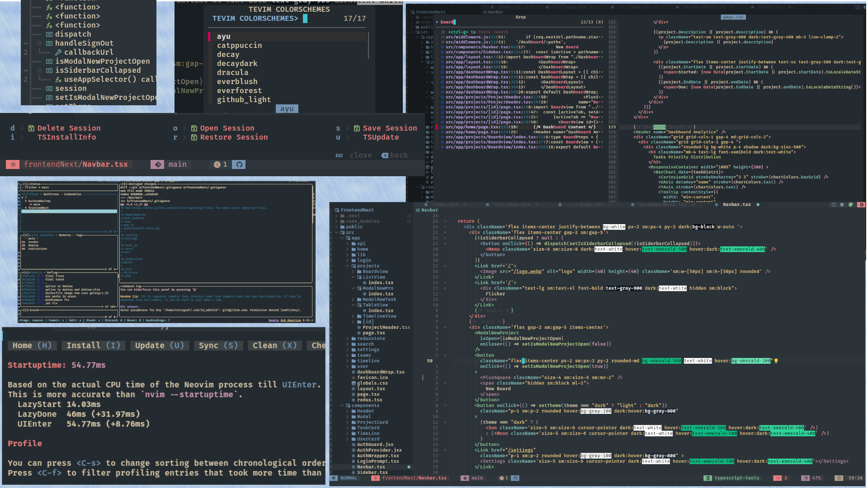
Task: Click the favicon.ico star icon in the file tree
Action: click(354, 378)
